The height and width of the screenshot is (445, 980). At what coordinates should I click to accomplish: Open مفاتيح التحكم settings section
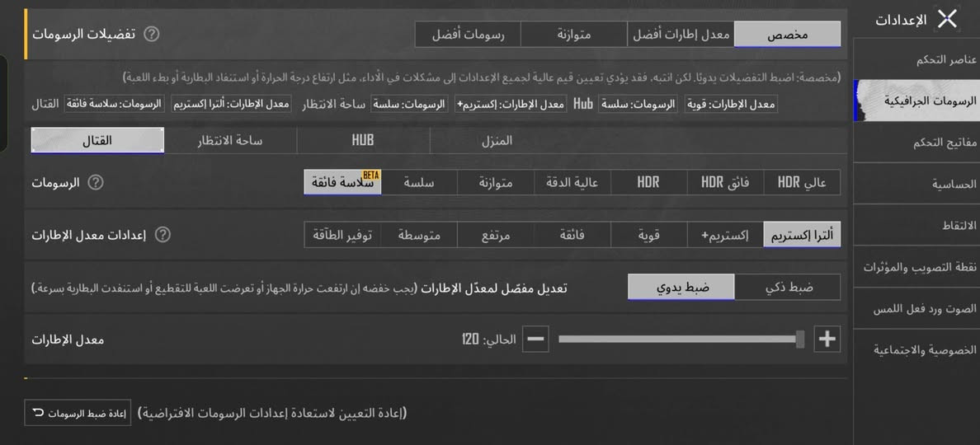(x=916, y=143)
